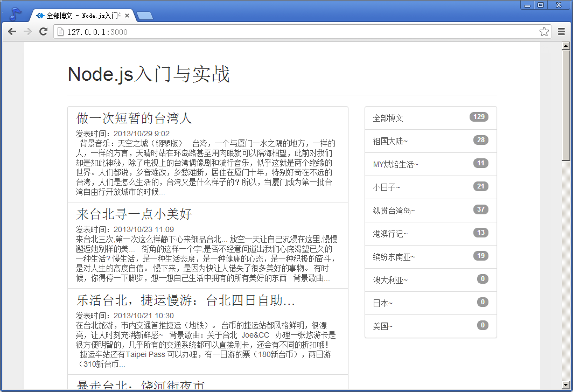The image size is (573, 392).
Task: Open the 缤纷东南亚~ category
Action: 430,257
